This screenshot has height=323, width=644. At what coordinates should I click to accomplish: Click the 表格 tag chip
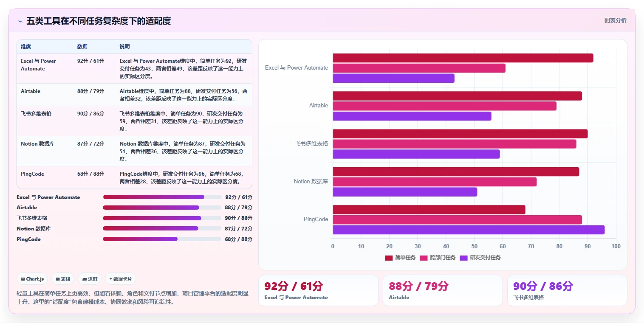[63, 279]
